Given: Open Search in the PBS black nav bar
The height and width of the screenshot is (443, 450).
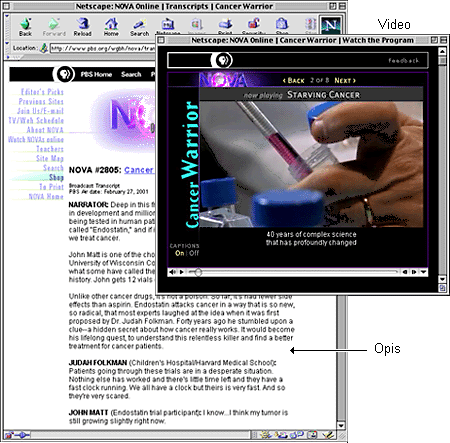Looking at the screenshot, I should pos(131,74).
